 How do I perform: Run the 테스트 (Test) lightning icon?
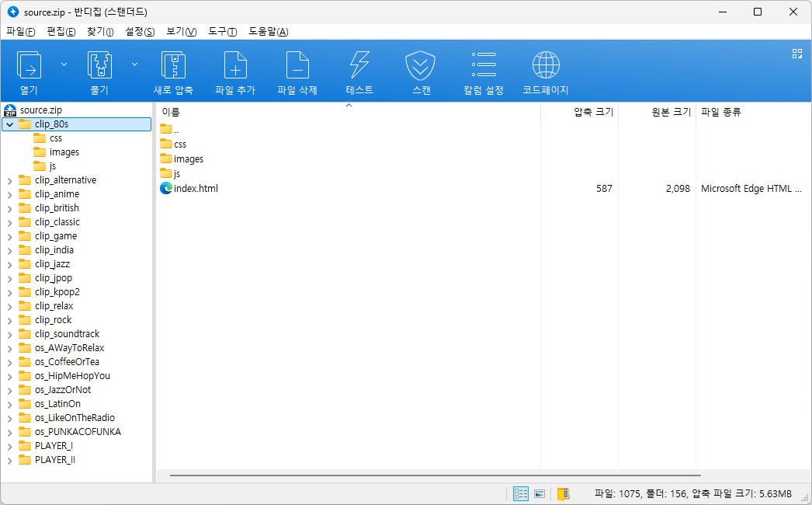pyautogui.click(x=359, y=64)
